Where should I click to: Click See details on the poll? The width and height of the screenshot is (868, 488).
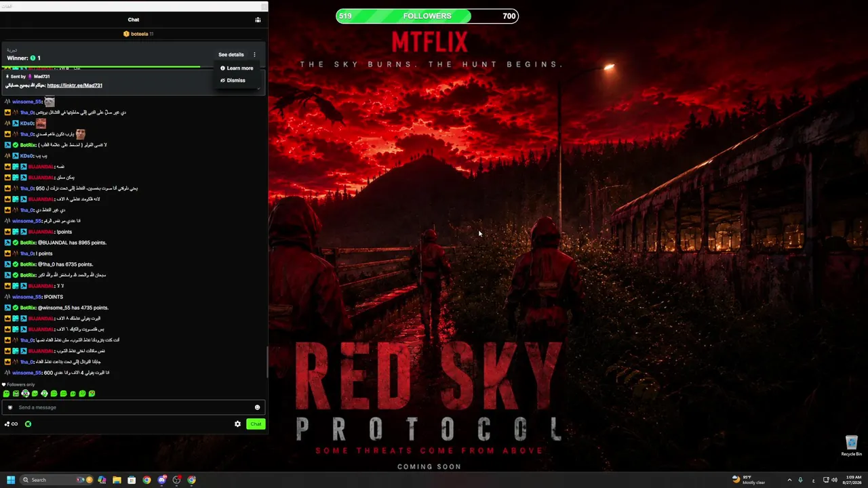coord(231,55)
